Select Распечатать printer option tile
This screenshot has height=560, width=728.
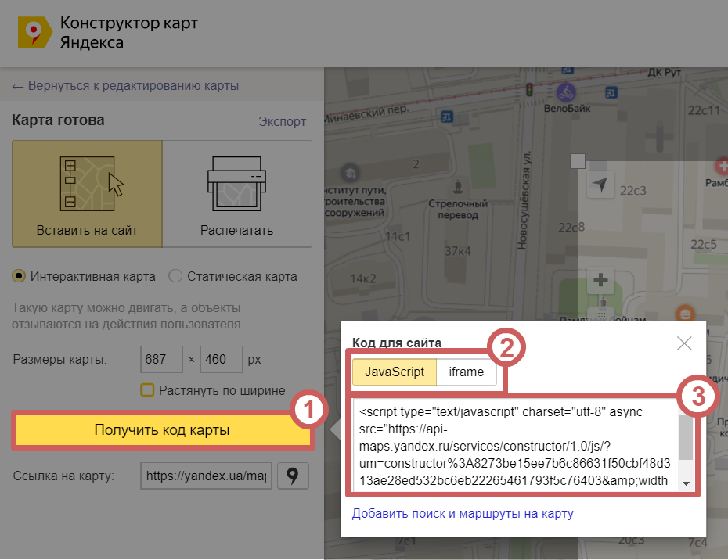click(x=236, y=193)
